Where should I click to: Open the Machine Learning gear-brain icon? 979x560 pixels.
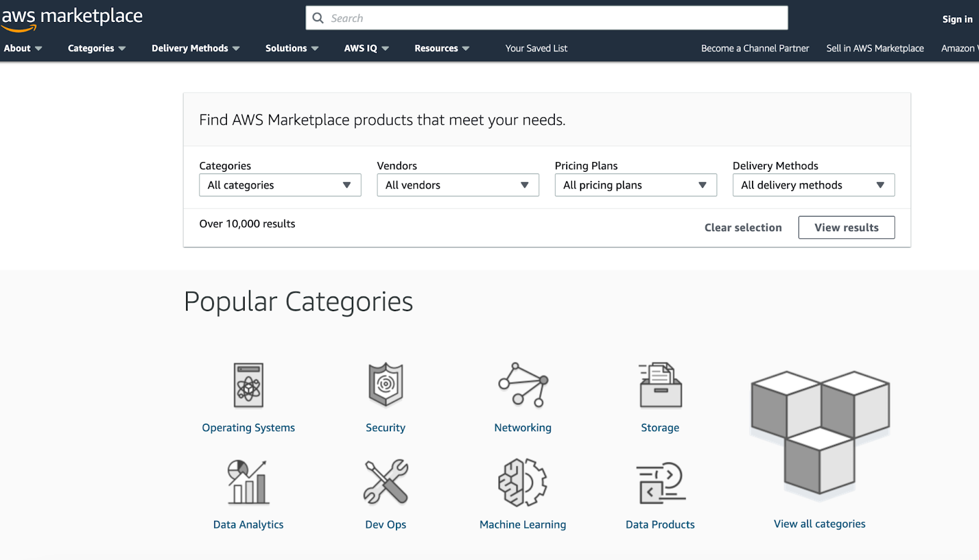521,482
